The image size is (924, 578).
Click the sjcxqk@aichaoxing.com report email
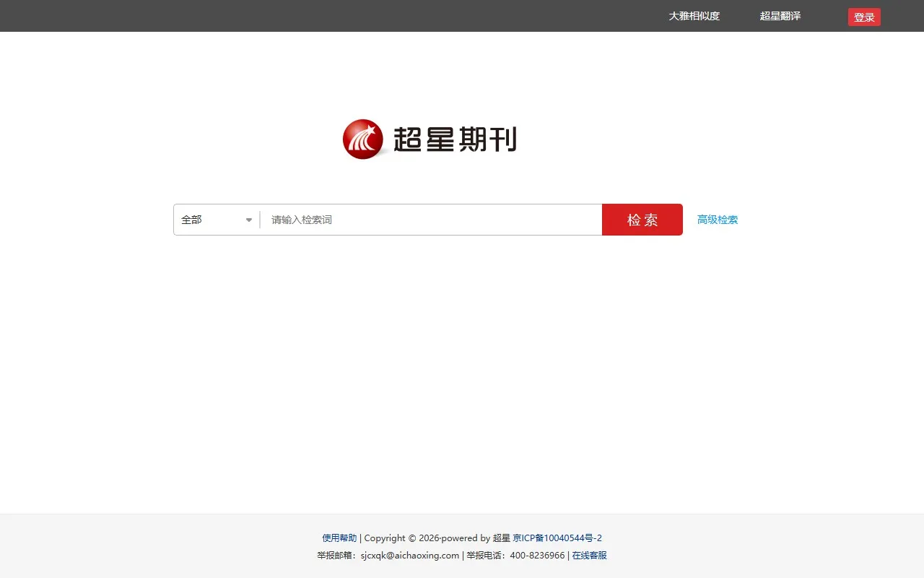coord(410,556)
